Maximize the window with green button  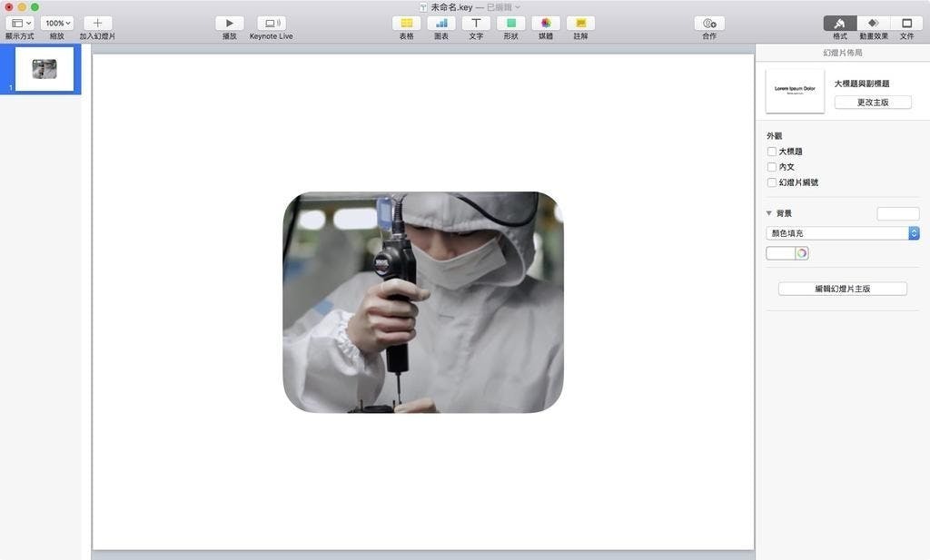coord(35,7)
